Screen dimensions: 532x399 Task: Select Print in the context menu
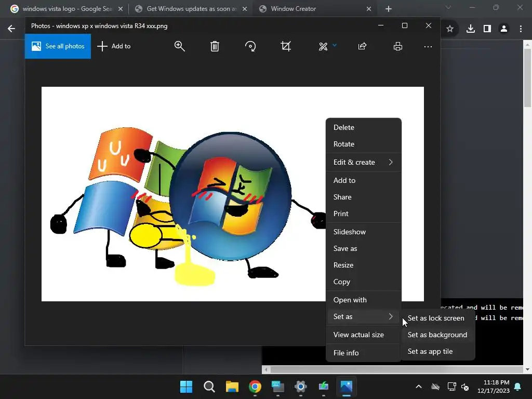(x=363, y=214)
